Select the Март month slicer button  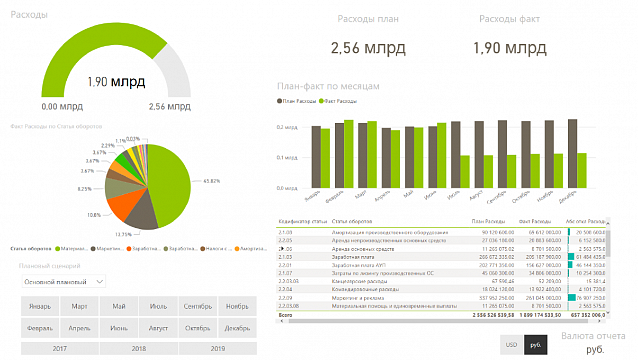[79, 306]
